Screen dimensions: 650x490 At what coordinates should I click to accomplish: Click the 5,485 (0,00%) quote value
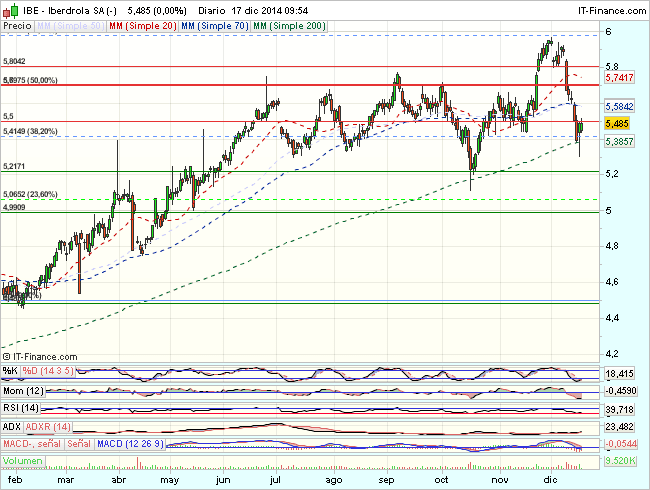click(x=157, y=10)
